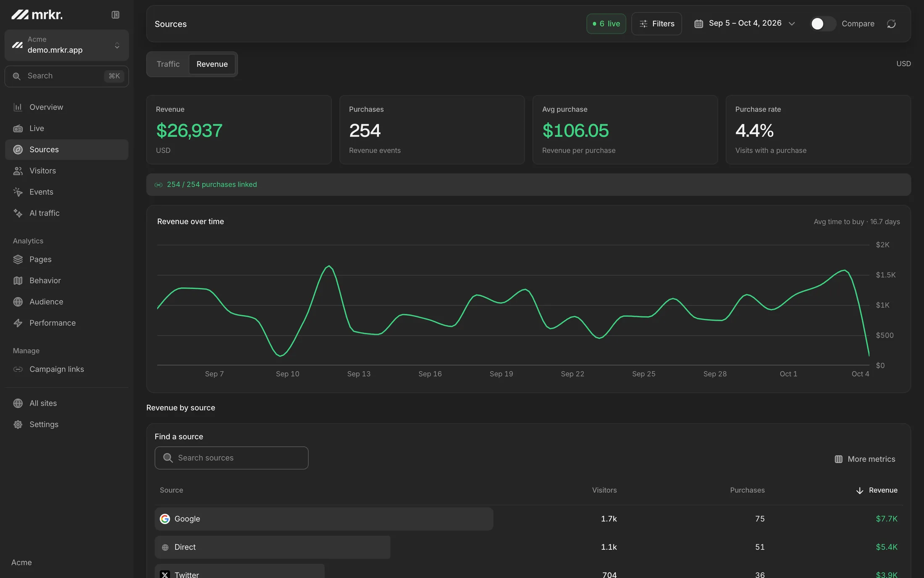Viewport: 924px width, 578px height.
Task: Open AI traffic section
Action: (x=66, y=213)
